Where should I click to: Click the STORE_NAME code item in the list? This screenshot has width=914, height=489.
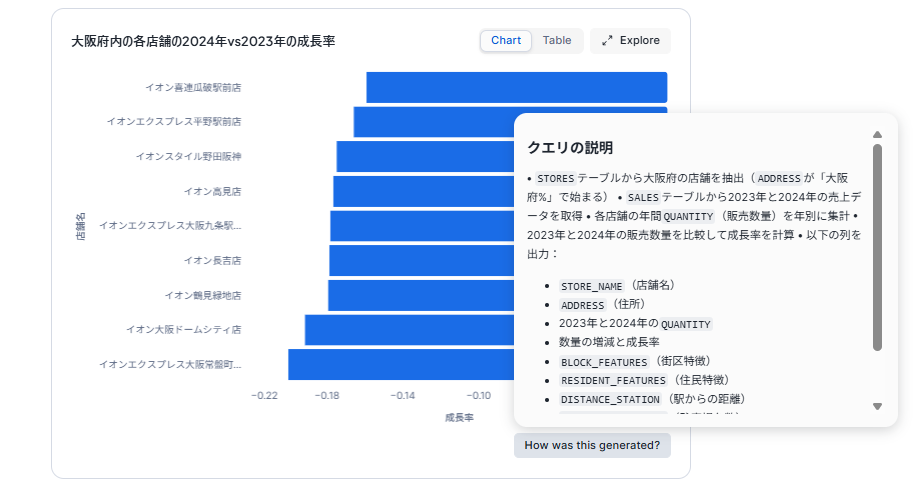coord(594,285)
